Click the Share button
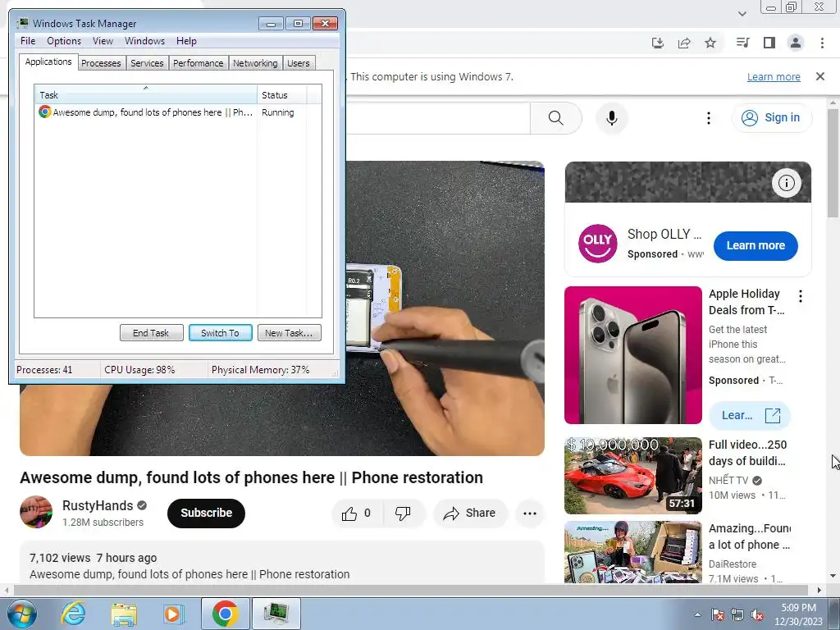Viewport: 840px width, 630px height. point(470,514)
